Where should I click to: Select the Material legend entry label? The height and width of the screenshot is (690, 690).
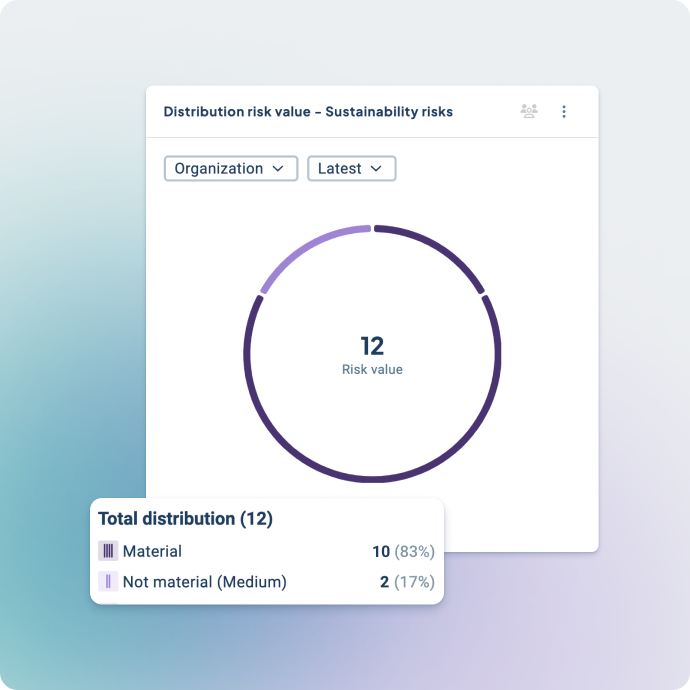[152, 551]
